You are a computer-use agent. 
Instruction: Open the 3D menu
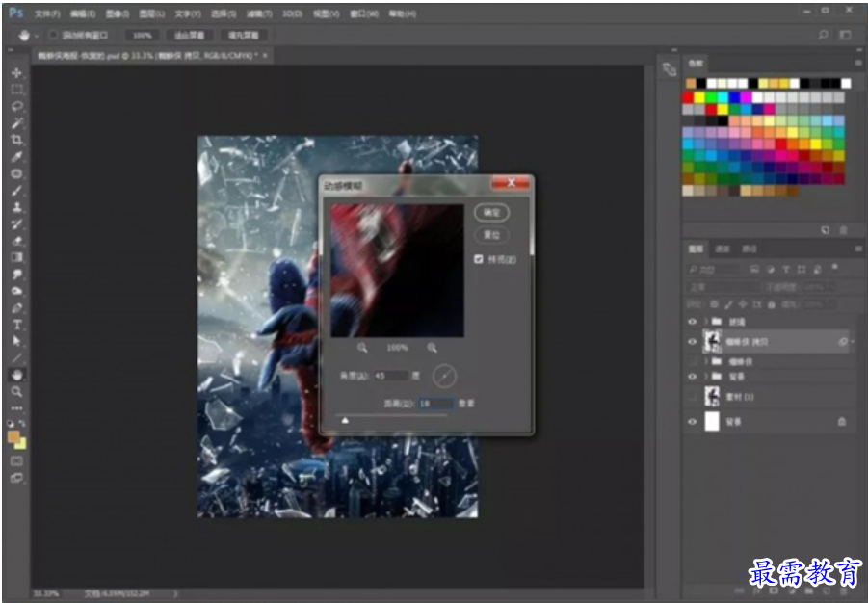tap(292, 13)
